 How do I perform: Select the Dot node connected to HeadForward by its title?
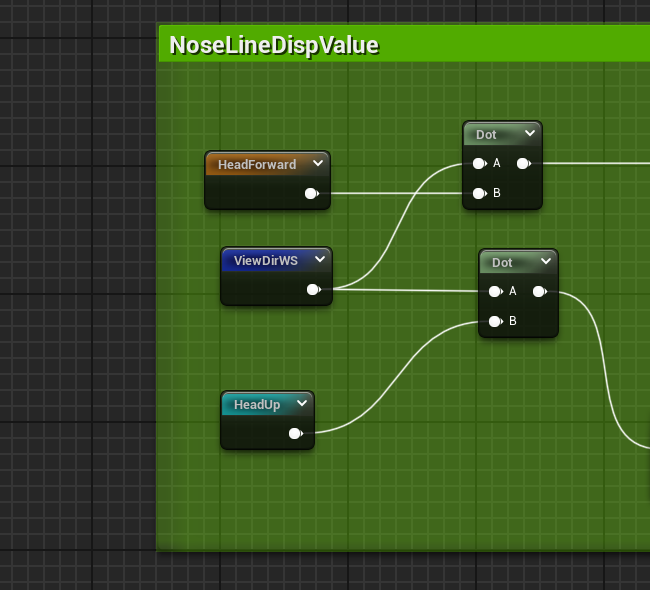tap(487, 135)
